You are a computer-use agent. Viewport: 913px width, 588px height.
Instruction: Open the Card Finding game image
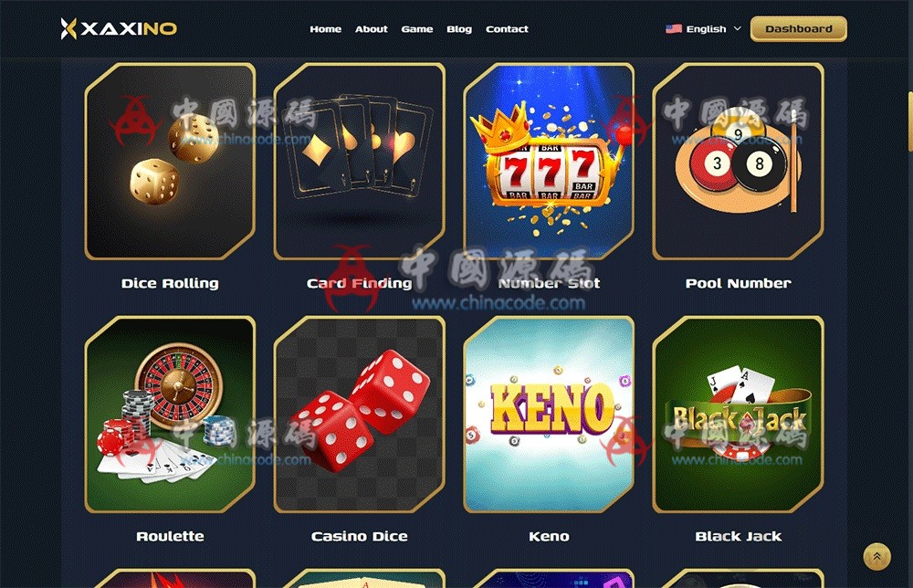(x=359, y=162)
